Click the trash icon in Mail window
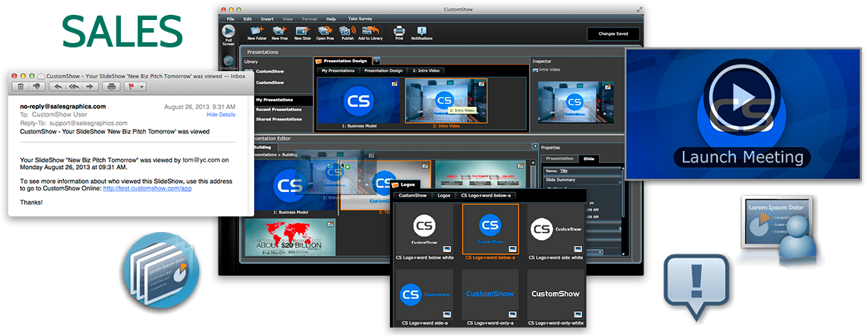This screenshot has width=868, height=335. [x=21, y=87]
